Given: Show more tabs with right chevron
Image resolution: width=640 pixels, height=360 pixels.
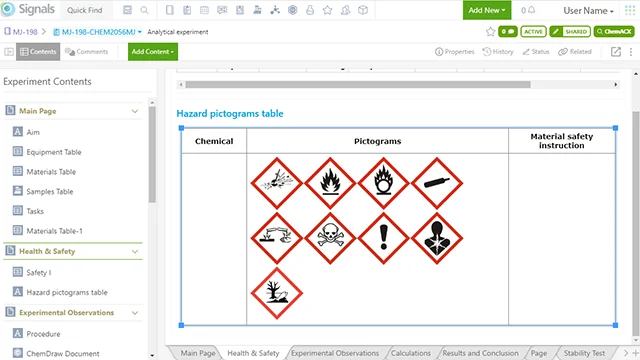Looking at the screenshot, I should click(x=626, y=353).
